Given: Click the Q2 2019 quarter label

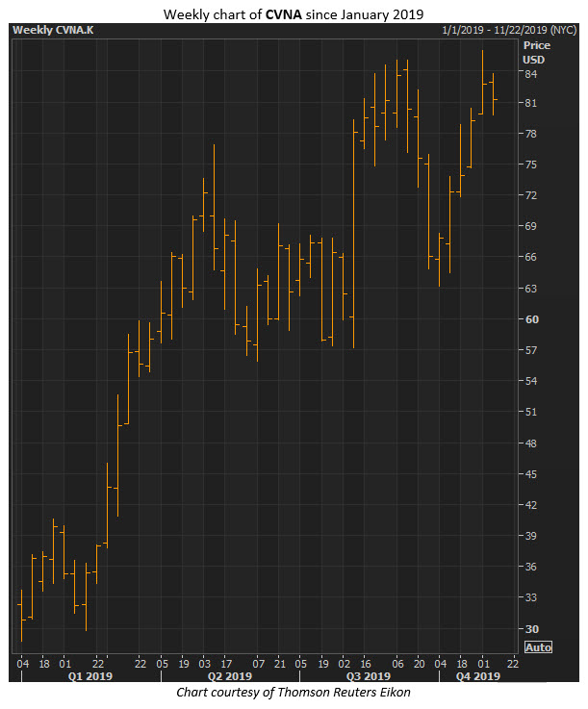Looking at the screenshot, I should pos(229,676).
